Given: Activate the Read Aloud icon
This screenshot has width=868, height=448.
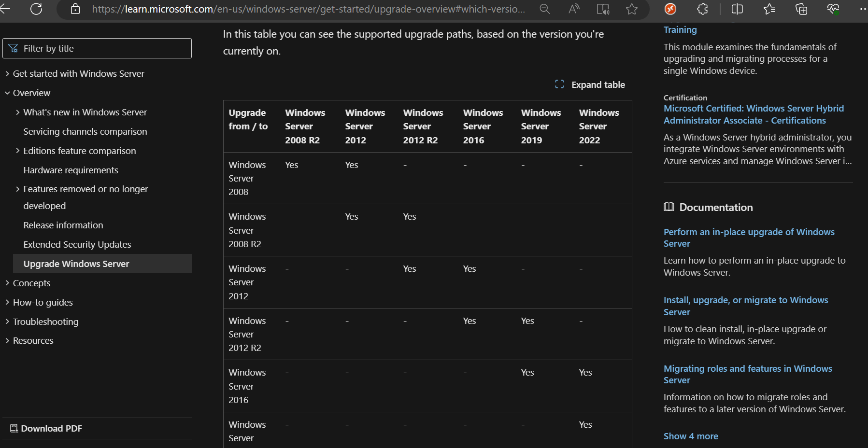Looking at the screenshot, I should click(574, 9).
